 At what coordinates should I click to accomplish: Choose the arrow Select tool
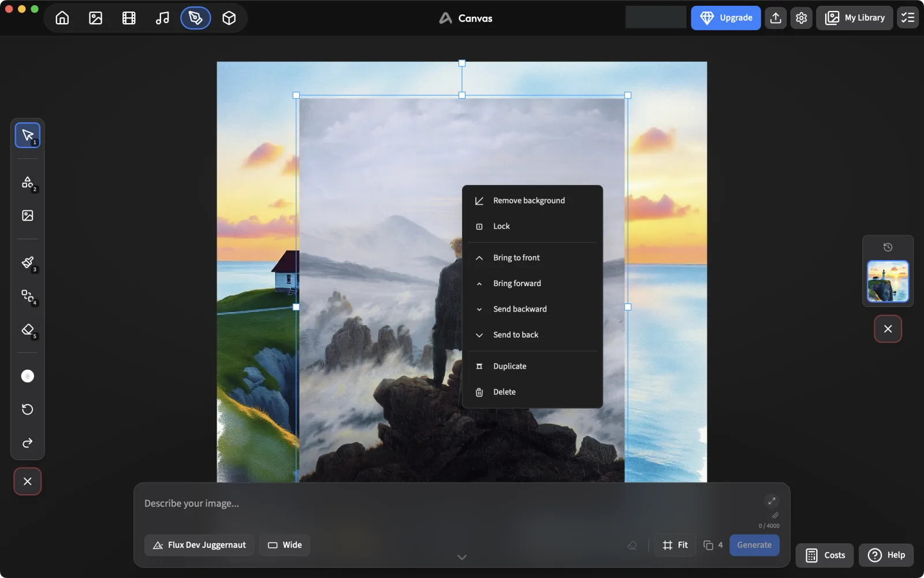point(28,135)
